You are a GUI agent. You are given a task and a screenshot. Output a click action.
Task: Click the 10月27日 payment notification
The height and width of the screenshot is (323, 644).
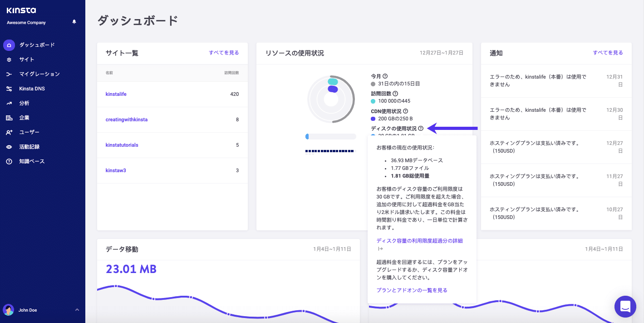pos(556,214)
